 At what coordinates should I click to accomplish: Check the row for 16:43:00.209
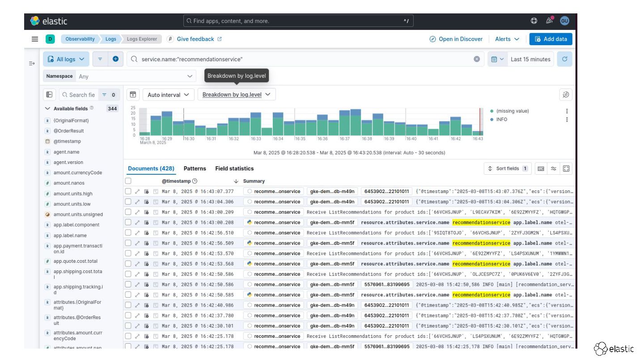click(128, 212)
